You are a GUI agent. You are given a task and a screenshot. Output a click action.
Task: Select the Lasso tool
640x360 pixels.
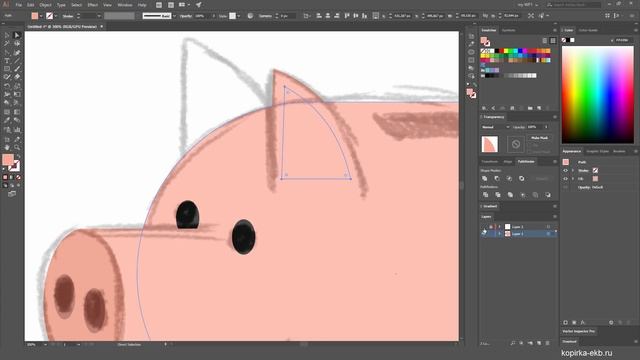click(x=17, y=44)
